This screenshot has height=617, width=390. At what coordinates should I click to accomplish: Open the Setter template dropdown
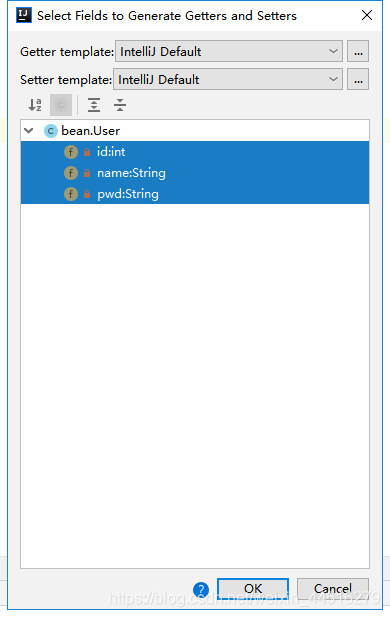coord(228,79)
